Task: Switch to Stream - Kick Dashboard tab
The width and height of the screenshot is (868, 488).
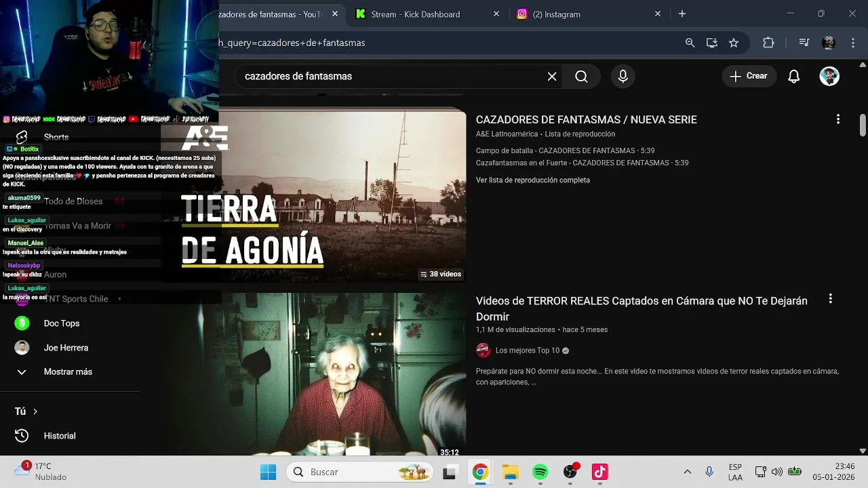Action: (415, 14)
